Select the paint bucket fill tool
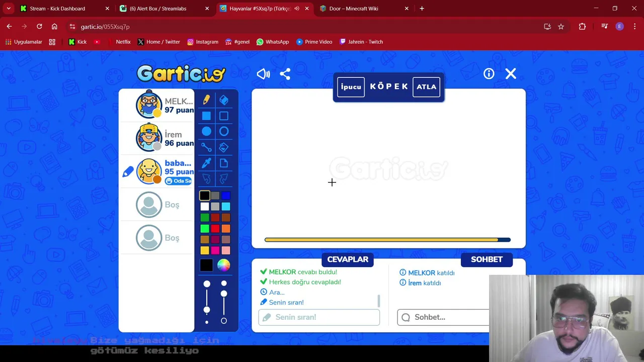This screenshot has width=644, height=362. pos(224,147)
